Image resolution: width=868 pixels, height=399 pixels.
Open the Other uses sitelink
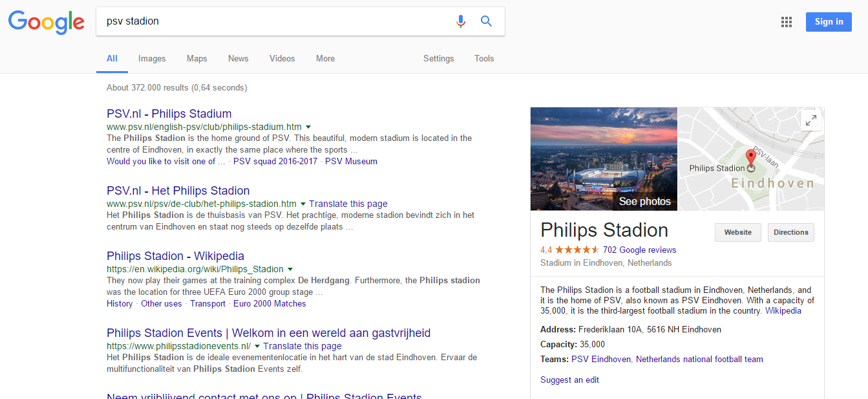point(162,304)
